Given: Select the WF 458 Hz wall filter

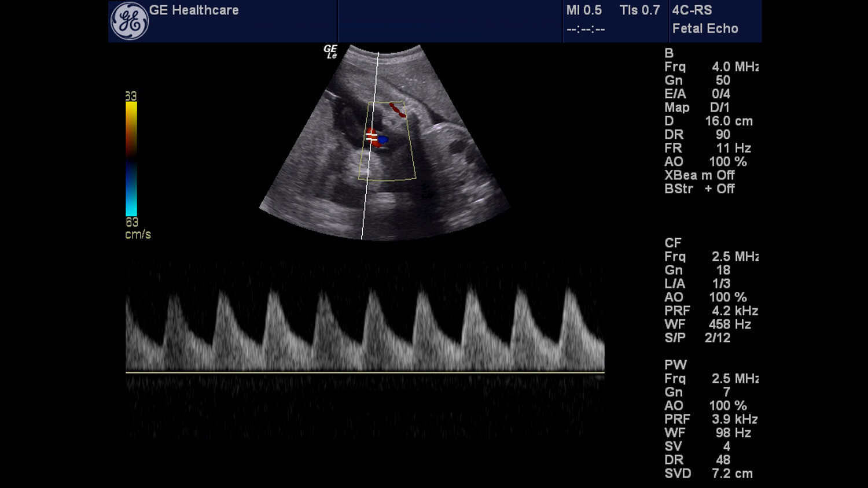Looking at the screenshot, I should [x=708, y=324].
